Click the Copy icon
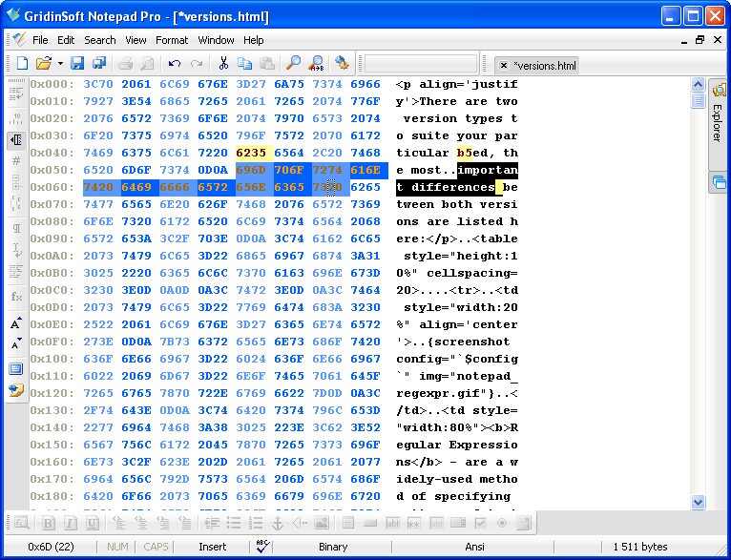 click(244, 63)
